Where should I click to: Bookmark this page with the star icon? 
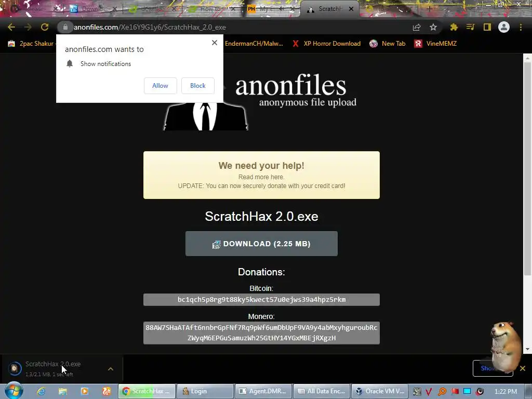(x=433, y=27)
